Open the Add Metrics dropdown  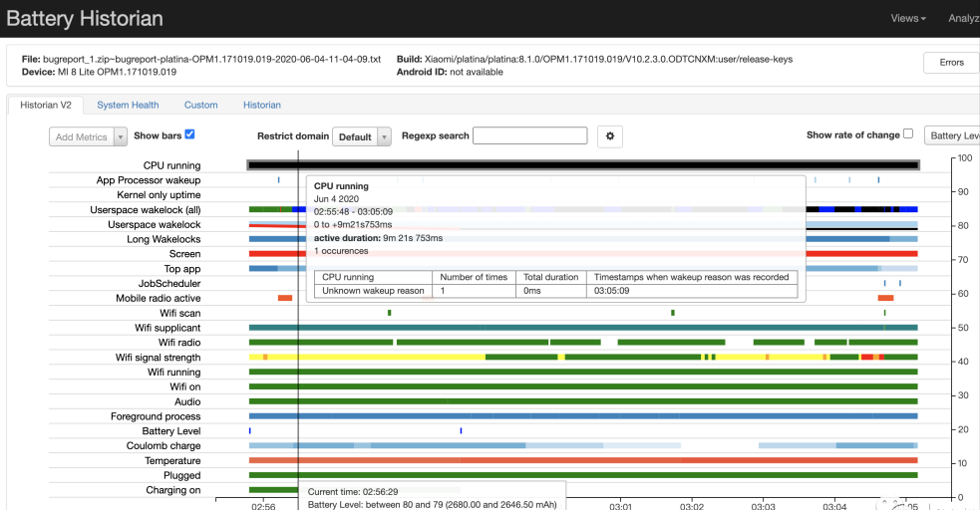[x=88, y=136]
